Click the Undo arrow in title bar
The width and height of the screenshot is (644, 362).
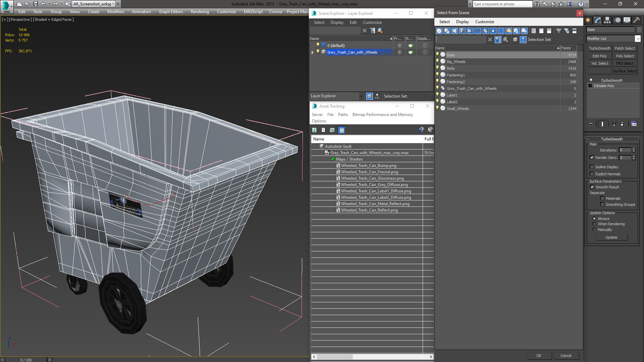tap(44, 4)
